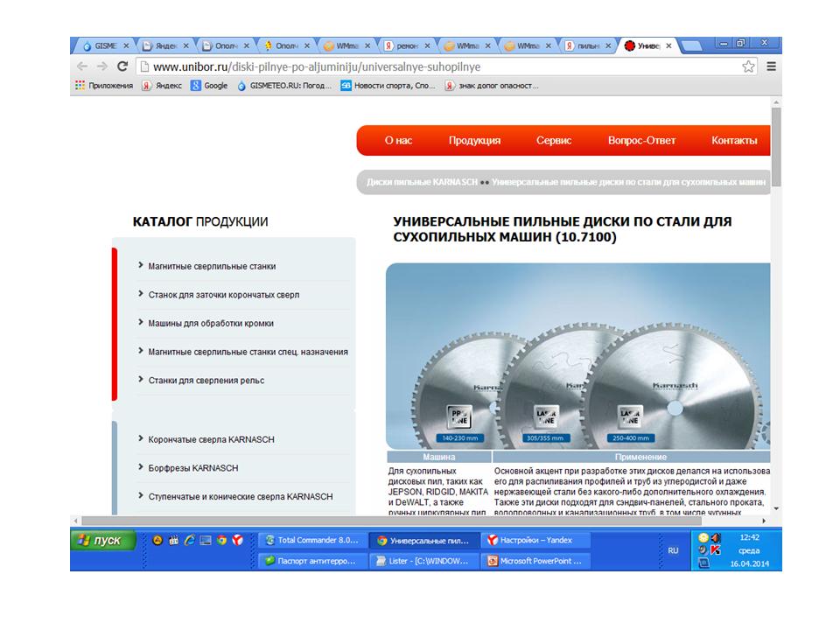Open Магнитные сверлильные станки спец. назначения
Screen dimensions: 840x630
(x=248, y=352)
